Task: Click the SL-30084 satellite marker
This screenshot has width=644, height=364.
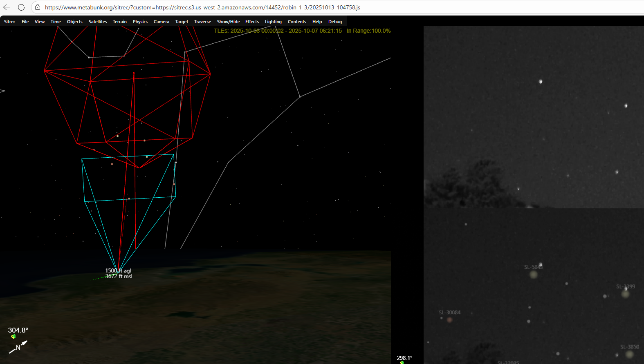Action: (x=449, y=319)
